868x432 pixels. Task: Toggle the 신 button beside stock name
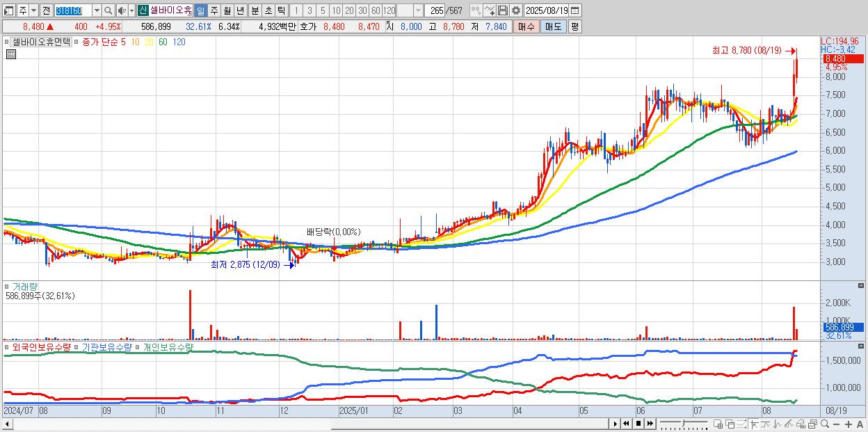[143, 10]
